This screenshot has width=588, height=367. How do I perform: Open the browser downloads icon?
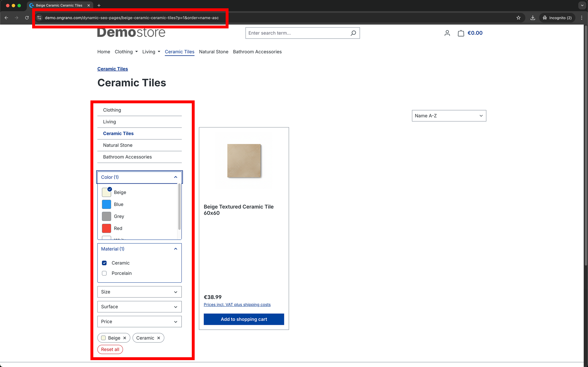(x=533, y=18)
